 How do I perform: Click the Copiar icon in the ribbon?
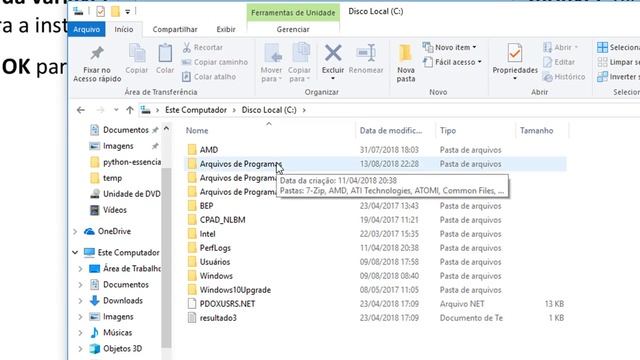(137, 53)
